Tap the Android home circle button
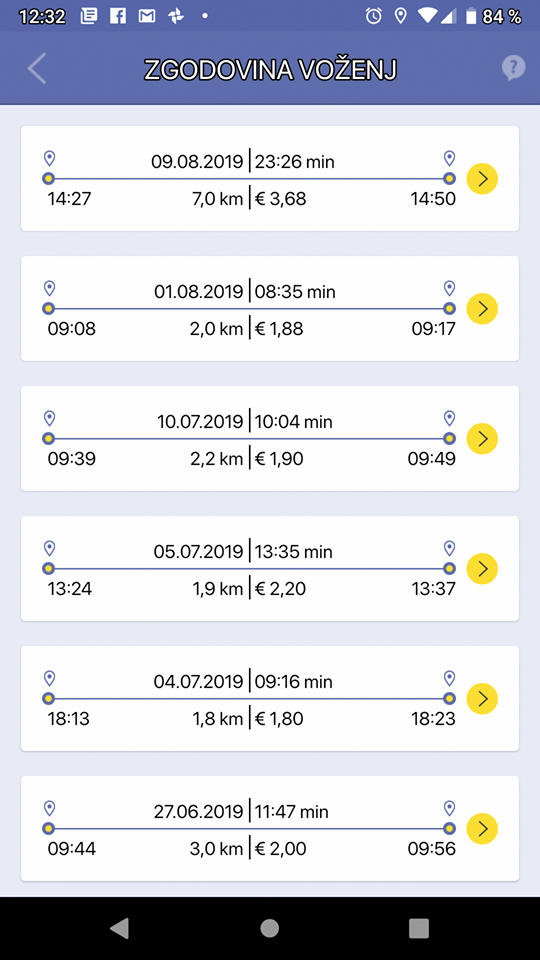The height and width of the screenshot is (960, 540). pyautogui.click(x=269, y=928)
